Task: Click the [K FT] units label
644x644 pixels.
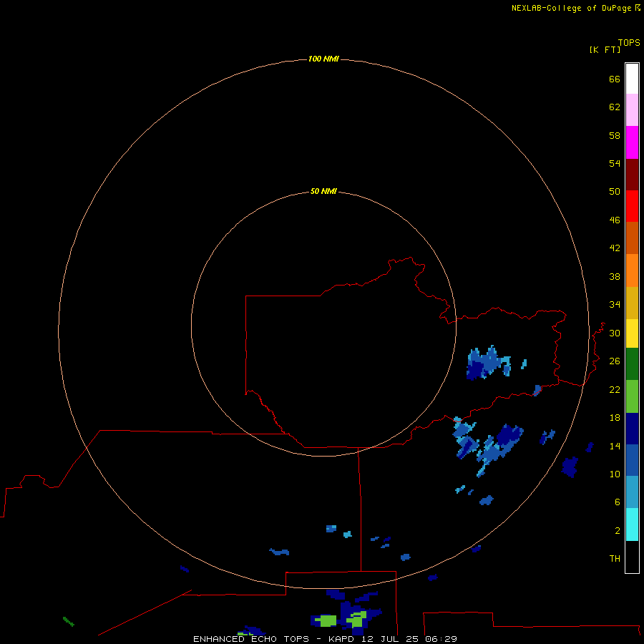Action: coord(605,50)
